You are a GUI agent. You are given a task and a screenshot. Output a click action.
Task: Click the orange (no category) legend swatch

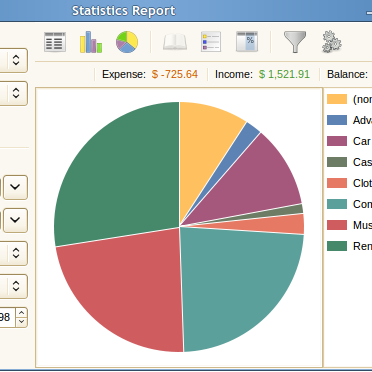coord(337,99)
